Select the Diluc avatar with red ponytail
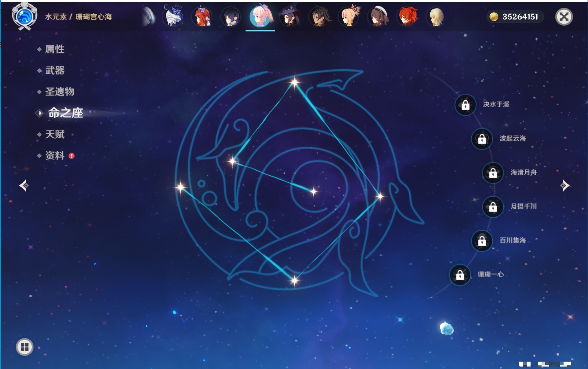Image resolution: width=588 pixels, height=369 pixels. tap(408, 16)
